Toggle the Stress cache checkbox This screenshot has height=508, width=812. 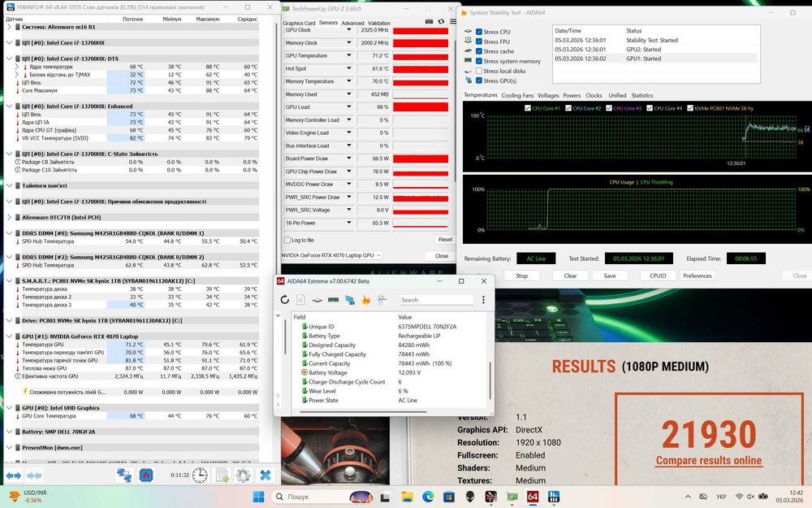pos(479,51)
